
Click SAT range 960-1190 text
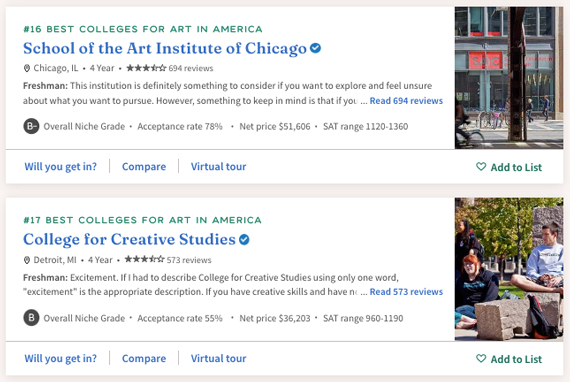pos(363,318)
